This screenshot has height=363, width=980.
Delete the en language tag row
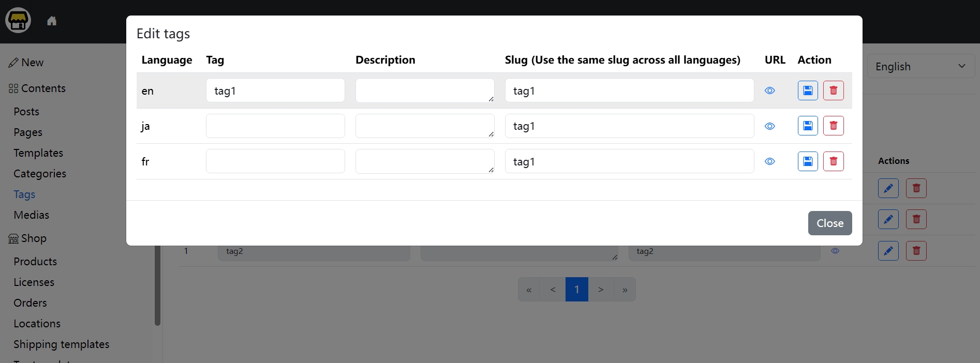coord(833,90)
